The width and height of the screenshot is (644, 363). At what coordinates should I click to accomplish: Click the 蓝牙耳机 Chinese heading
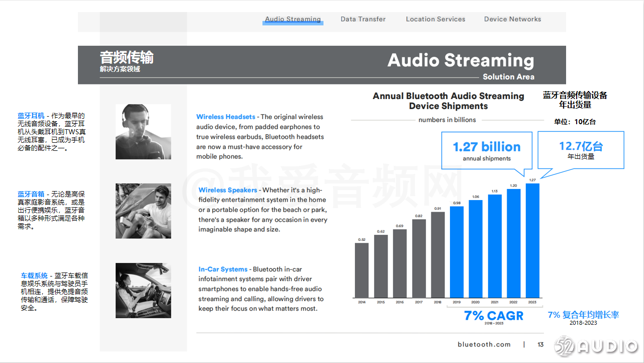point(31,116)
